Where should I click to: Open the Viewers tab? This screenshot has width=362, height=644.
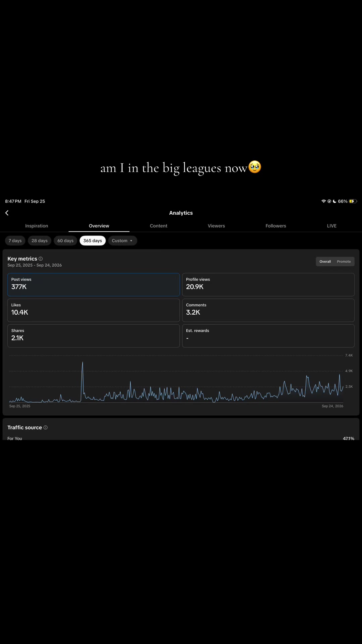click(216, 226)
